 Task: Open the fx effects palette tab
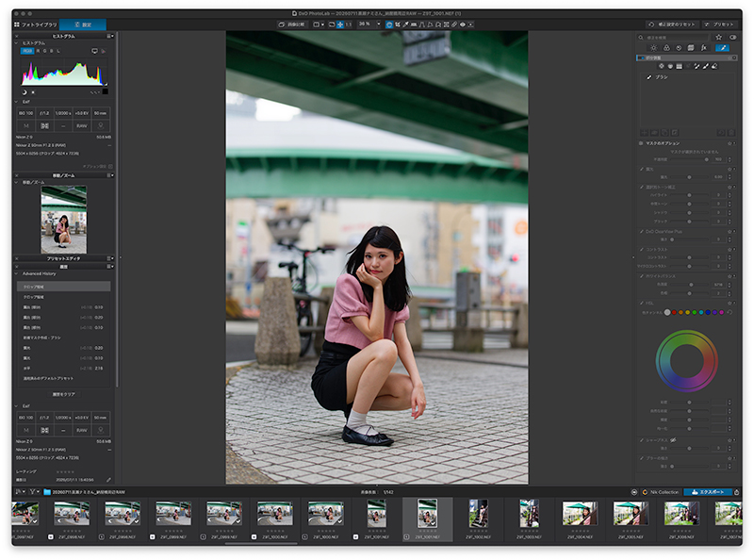tap(703, 48)
